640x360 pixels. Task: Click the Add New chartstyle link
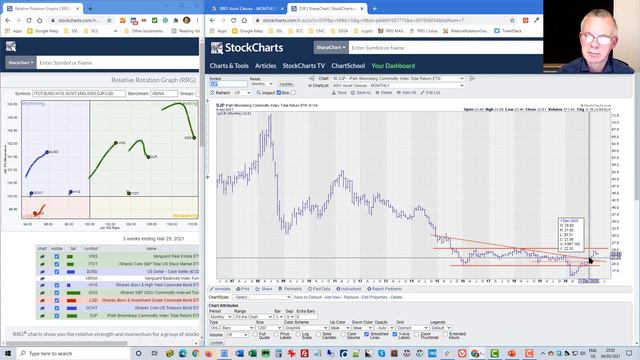click(333, 297)
